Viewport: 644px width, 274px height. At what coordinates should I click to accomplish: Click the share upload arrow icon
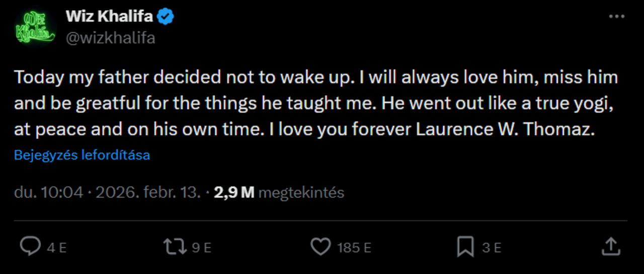click(610, 247)
